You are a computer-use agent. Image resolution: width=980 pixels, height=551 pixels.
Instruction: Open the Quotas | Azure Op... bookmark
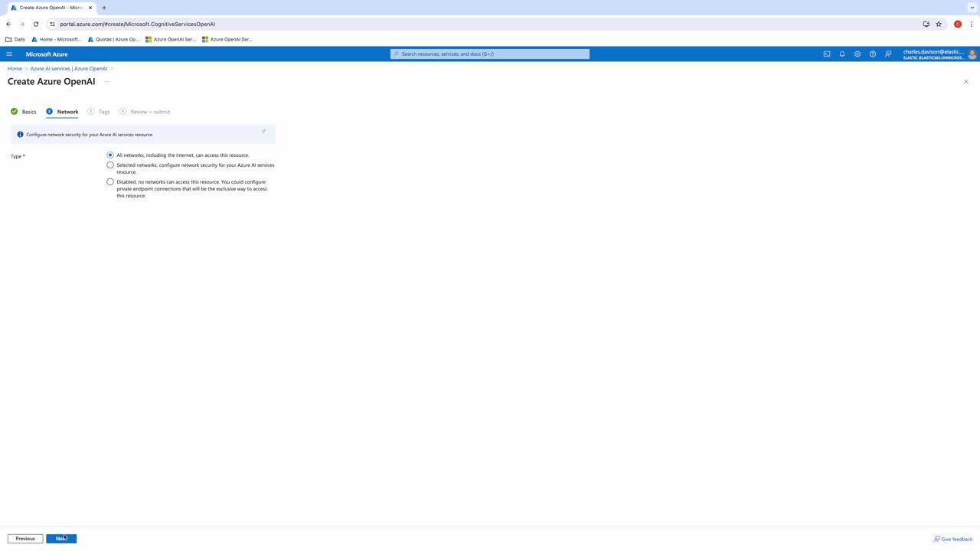pos(113,39)
